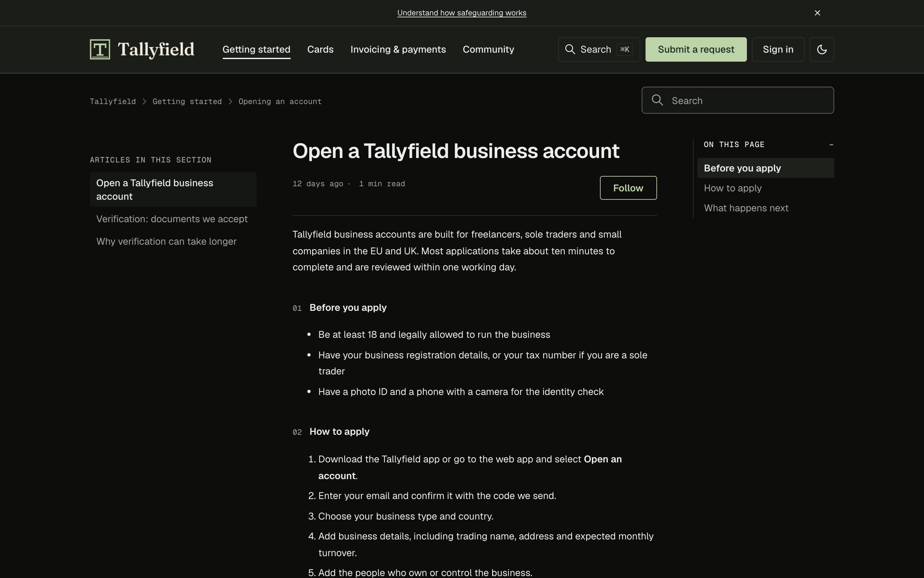Click the Sign in button
Image resolution: width=924 pixels, height=578 pixels.
pos(778,49)
